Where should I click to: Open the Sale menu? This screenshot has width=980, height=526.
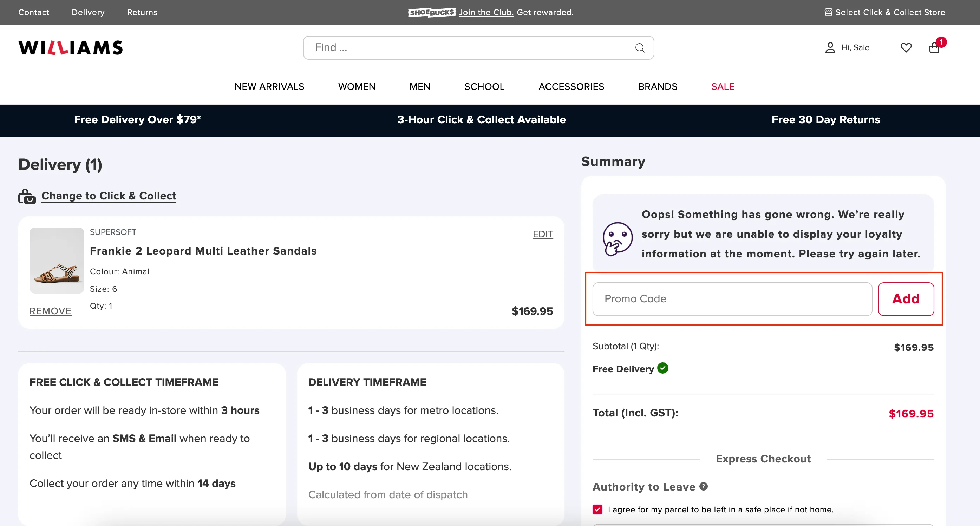click(x=723, y=87)
